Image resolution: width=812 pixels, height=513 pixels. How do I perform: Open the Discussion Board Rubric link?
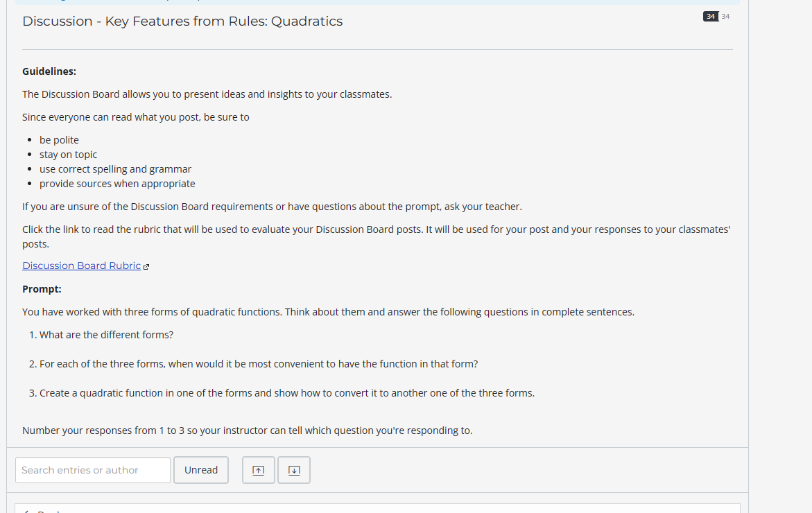pyautogui.click(x=80, y=265)
